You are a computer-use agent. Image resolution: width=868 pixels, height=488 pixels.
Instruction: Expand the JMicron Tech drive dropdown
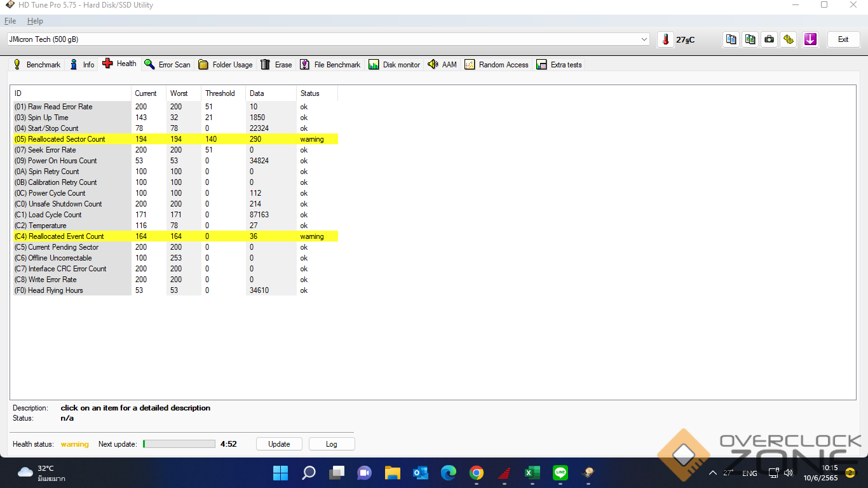point(644,39)
